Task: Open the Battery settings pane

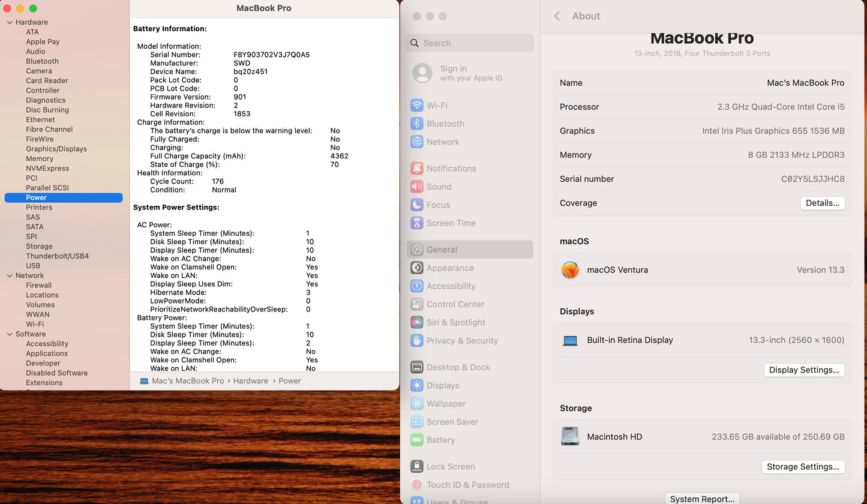Action: [x=440, y=440]
